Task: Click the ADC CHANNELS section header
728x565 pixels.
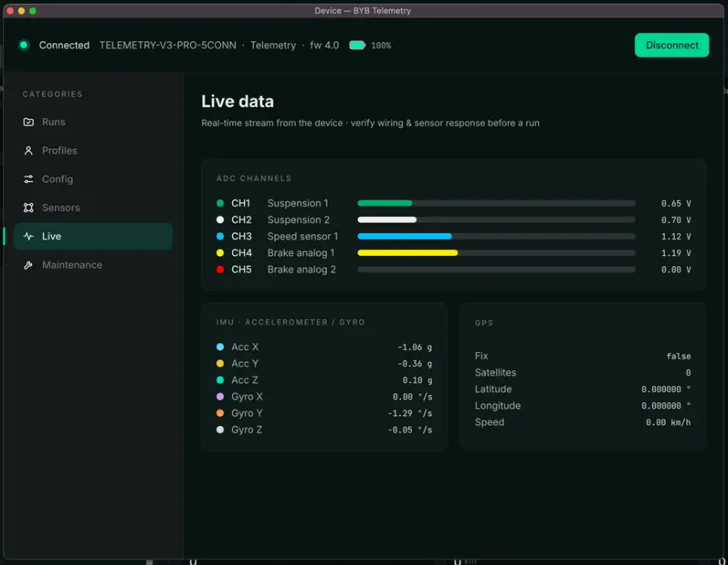Action: (x=253, y=178)
